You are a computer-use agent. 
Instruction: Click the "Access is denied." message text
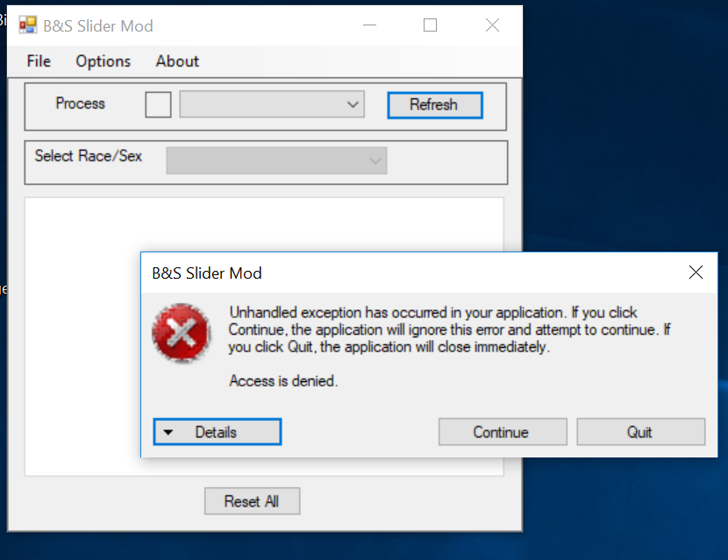coord(283,381)
